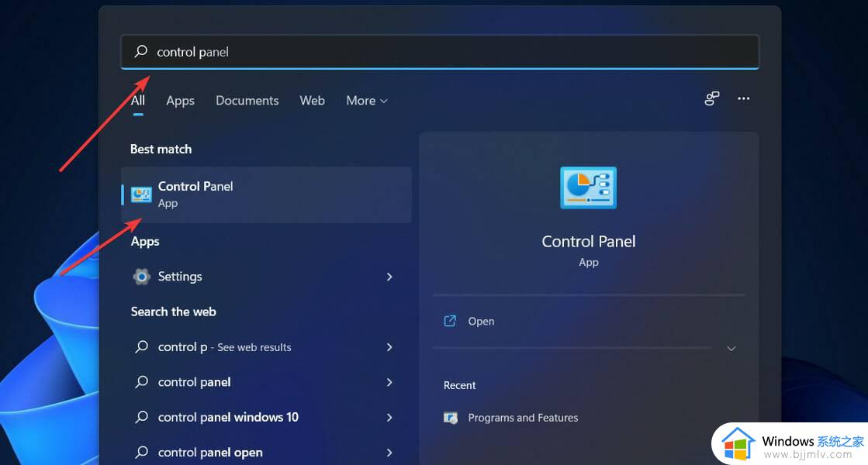Click the Programs and Features icon
Image resolution: width=868 pixels, height=465 pixels.
coord(451,418)
